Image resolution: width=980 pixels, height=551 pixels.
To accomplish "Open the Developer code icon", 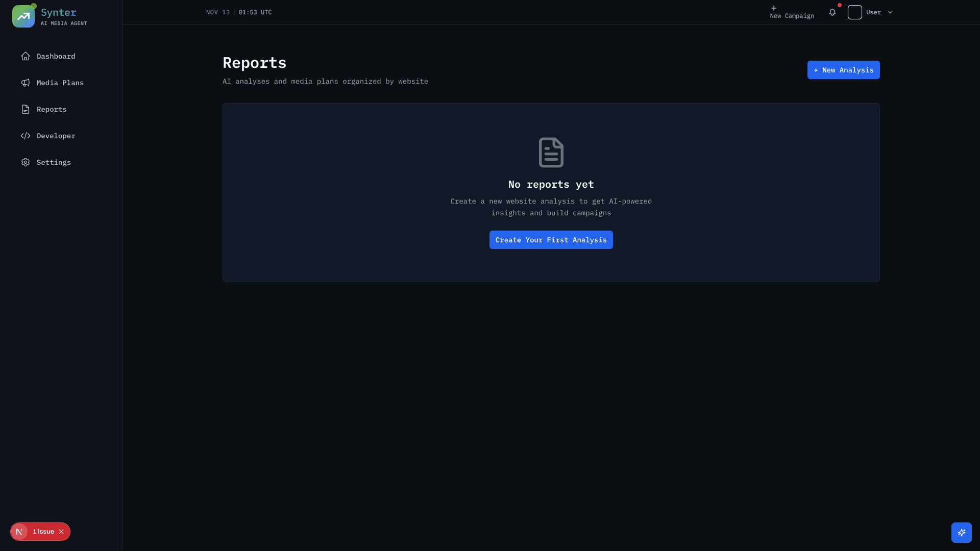I will (x=26, y=136).
